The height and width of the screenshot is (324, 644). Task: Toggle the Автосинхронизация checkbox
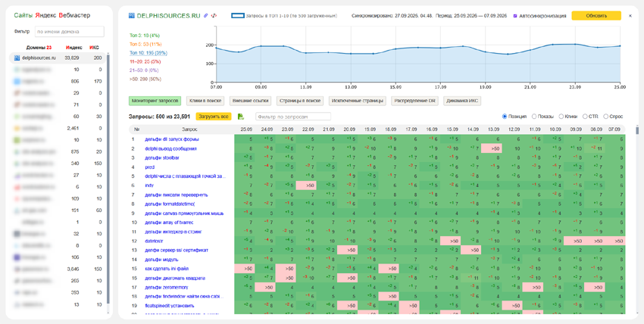[x=515, y=16]
